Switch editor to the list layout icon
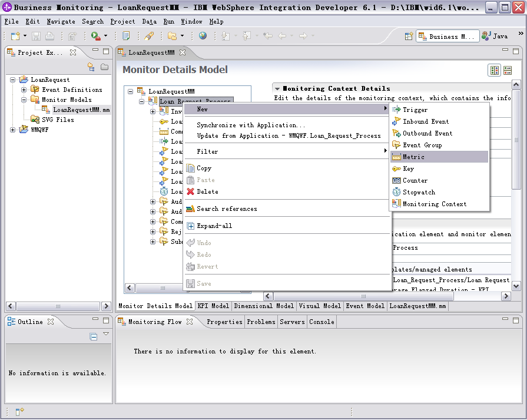 tap(508, 70)
